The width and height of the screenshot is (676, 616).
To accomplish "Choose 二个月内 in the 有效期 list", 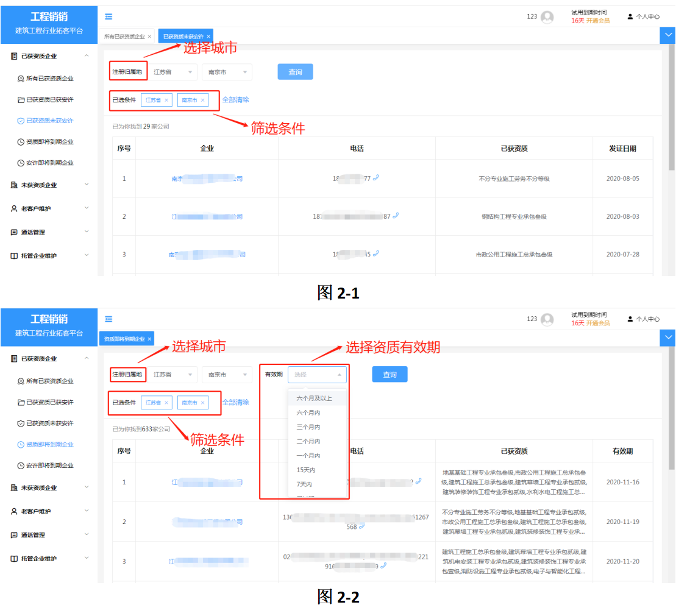I will coord(318,441).
